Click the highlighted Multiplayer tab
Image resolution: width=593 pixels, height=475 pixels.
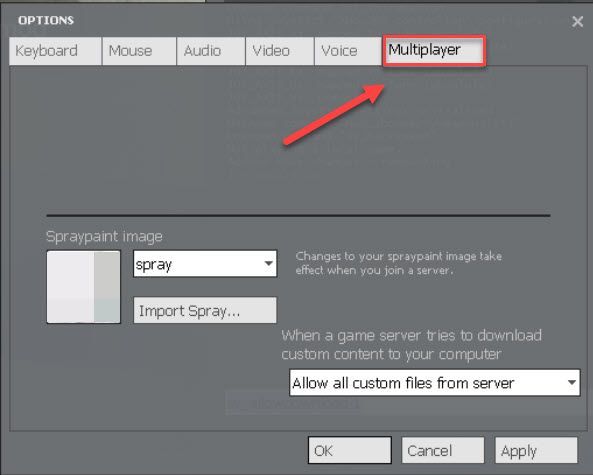434,50
